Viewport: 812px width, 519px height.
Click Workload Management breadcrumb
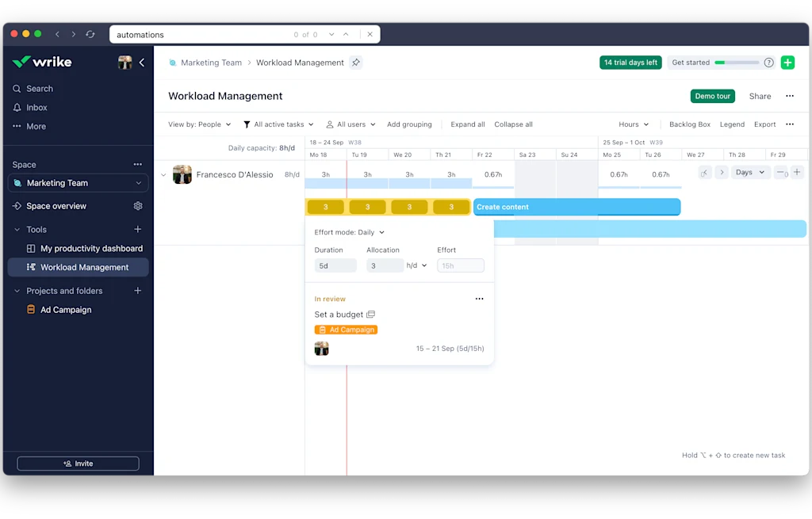click(300, 63)
